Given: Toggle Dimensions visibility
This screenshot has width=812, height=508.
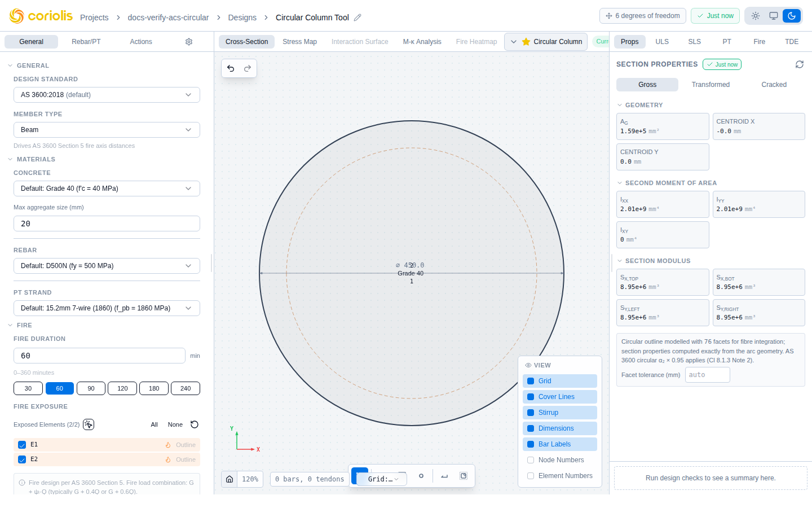Looking at the screenshot, I should pyautogui.click(x=559, y=428).
